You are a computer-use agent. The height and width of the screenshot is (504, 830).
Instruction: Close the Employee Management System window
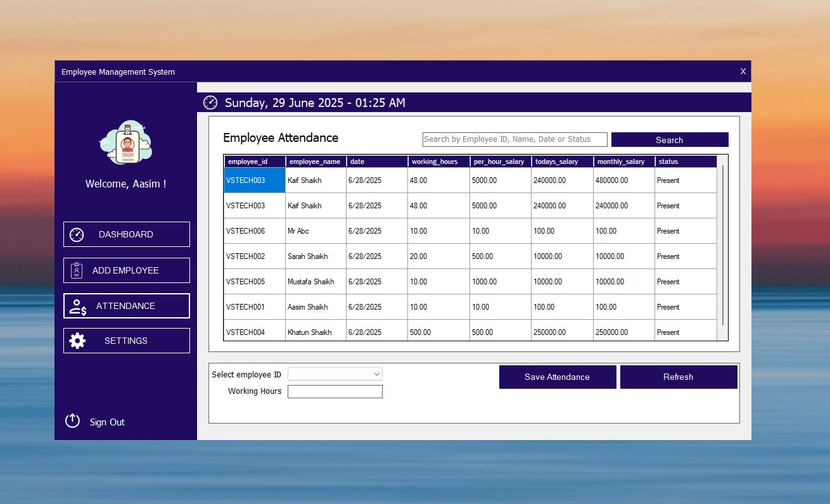(743, 72)
